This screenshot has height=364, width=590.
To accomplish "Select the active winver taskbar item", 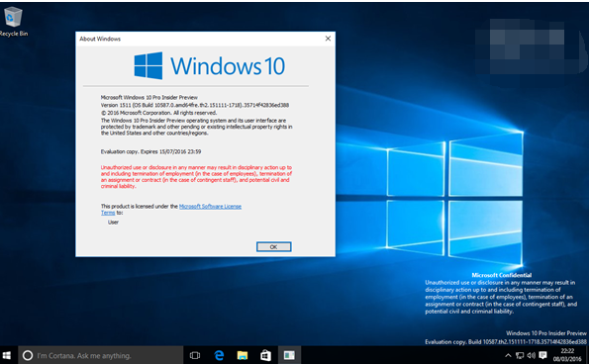I will pos(289,355).
